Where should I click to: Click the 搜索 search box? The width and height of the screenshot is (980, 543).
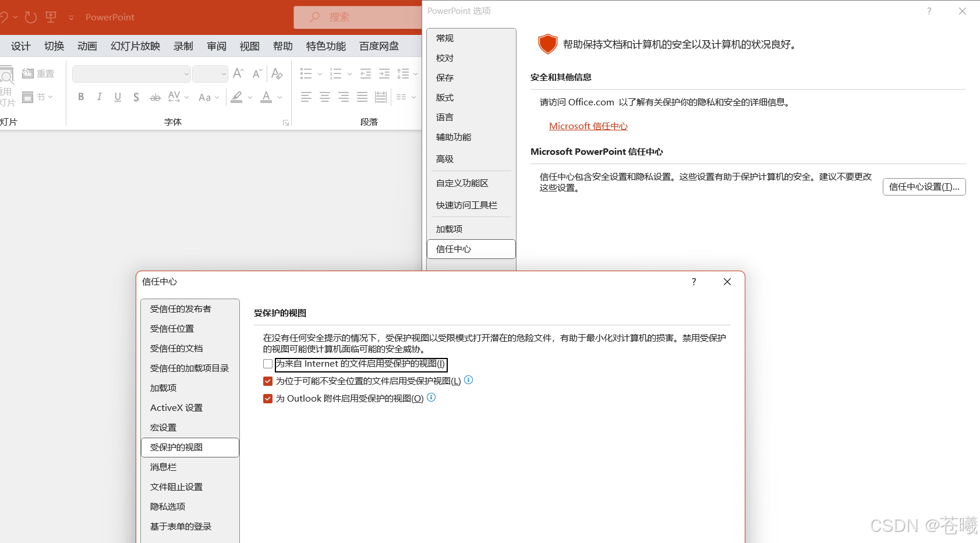[358, 17]
